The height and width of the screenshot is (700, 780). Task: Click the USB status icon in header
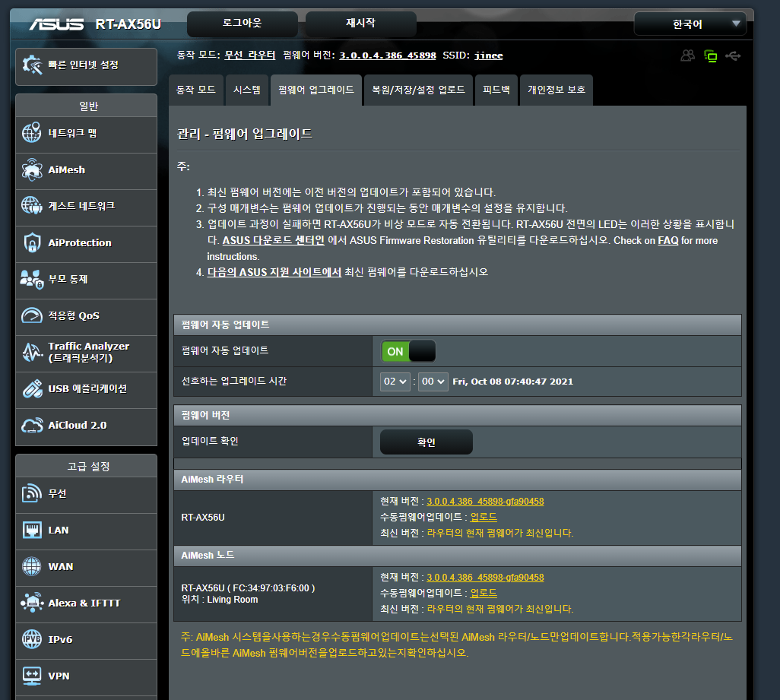pos(733,55)
